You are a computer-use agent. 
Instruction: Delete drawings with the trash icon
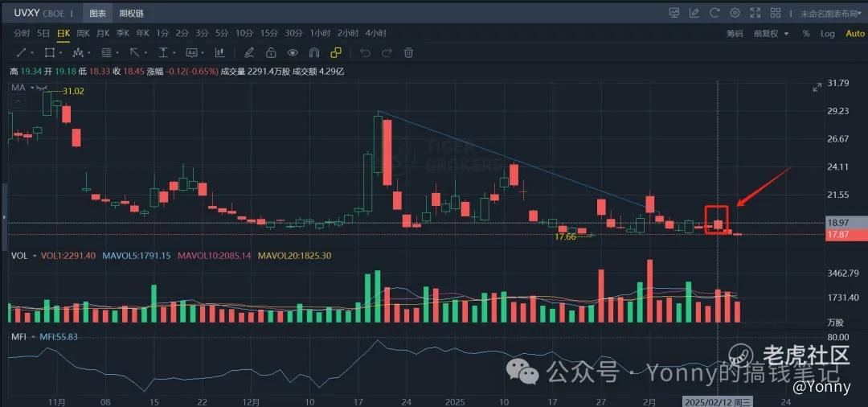tap(408, 52)
